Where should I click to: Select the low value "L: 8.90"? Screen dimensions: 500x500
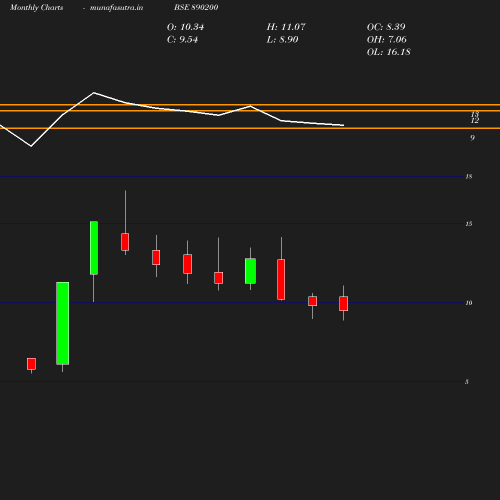point(282,40)
